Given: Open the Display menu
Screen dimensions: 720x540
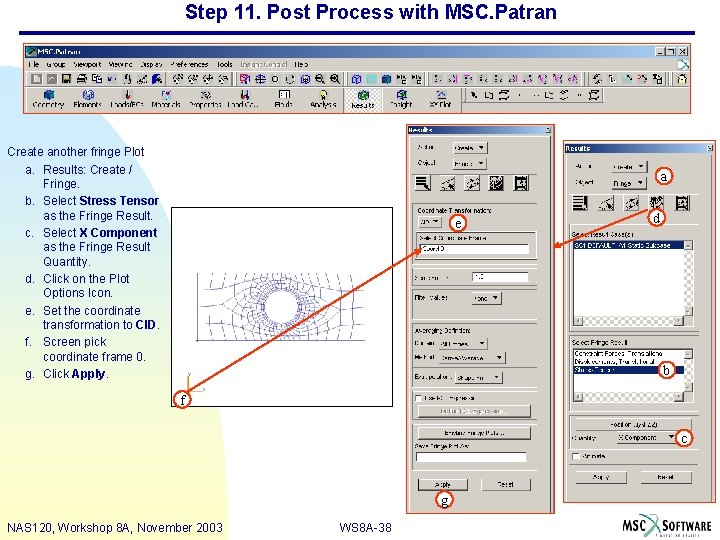Looking at the screenshot, I should pyautogui.click(x=152, y=64).
